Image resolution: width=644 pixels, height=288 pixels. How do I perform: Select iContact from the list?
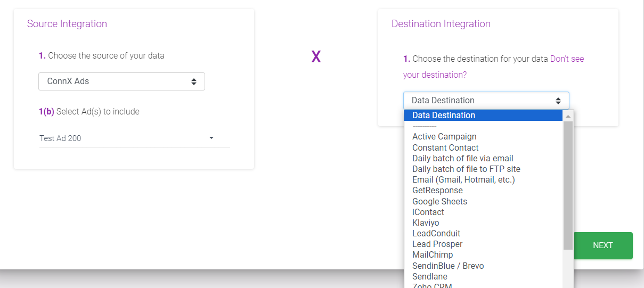(428, 212)
